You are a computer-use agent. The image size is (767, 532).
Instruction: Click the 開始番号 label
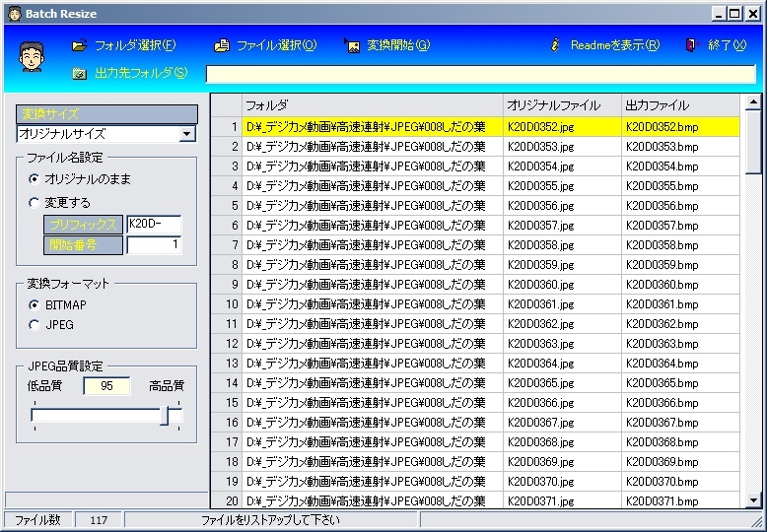83,245
